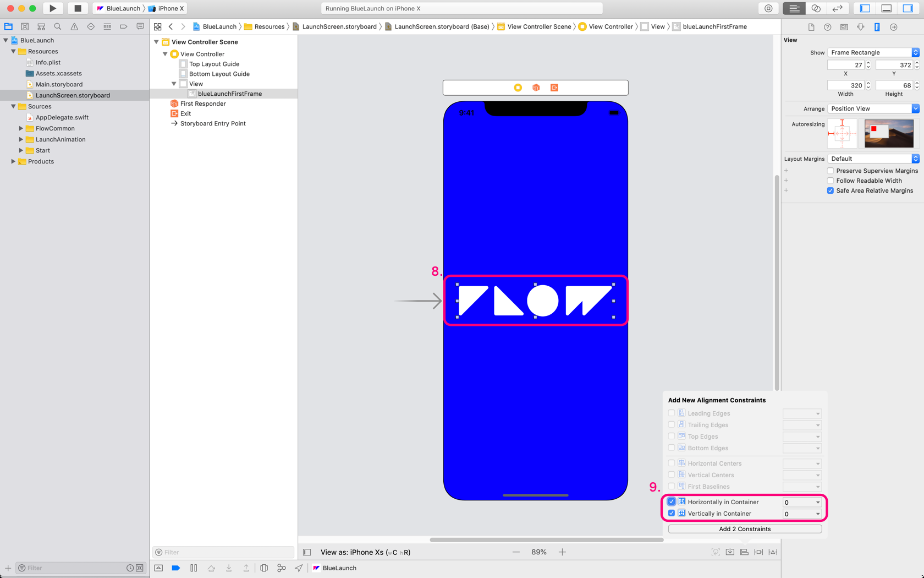Viewport: 924px width, 578px height.
Task: Open the Find navigator
Action: tap(57, 26)
